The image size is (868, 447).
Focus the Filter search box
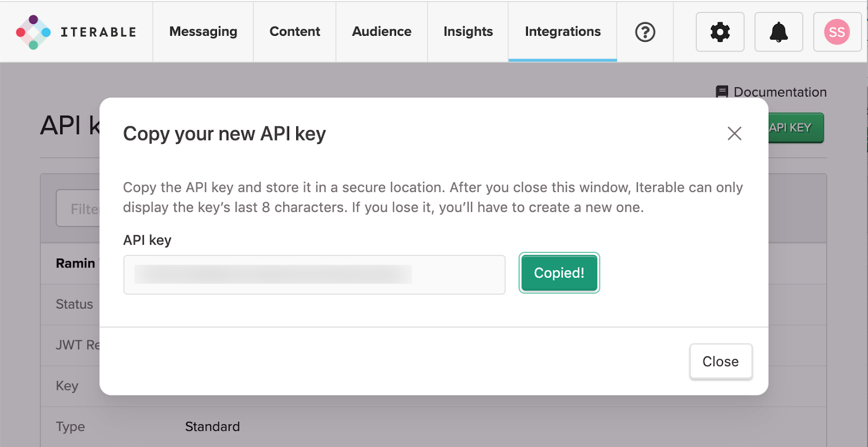(79, 209)
